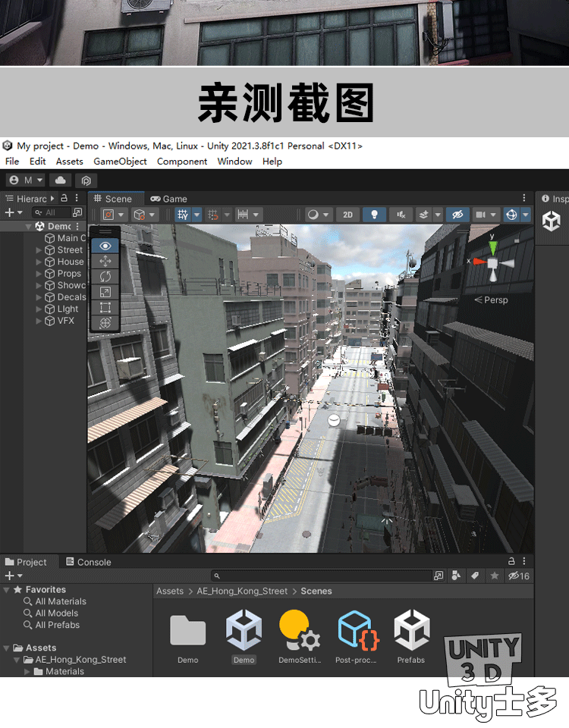This screenshot has width=569, height=728.
Task: Toggle 2D scene view mode
Action: point(347,215)
